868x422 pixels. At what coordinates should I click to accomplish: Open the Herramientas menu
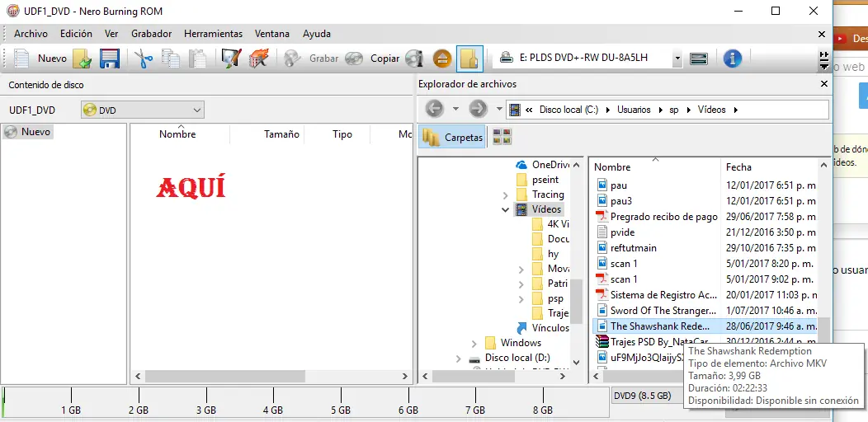(213, 34)
